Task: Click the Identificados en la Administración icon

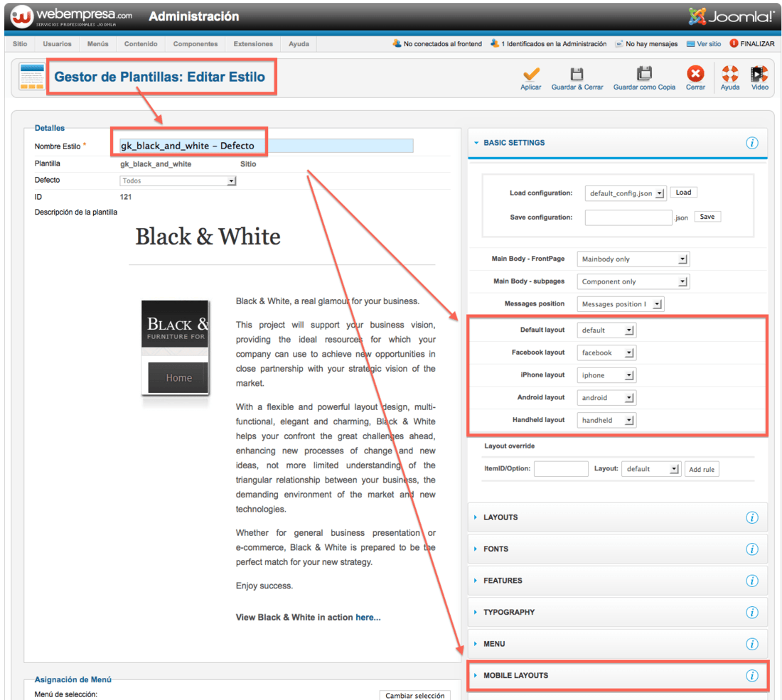Action: [x=495, y=43]
